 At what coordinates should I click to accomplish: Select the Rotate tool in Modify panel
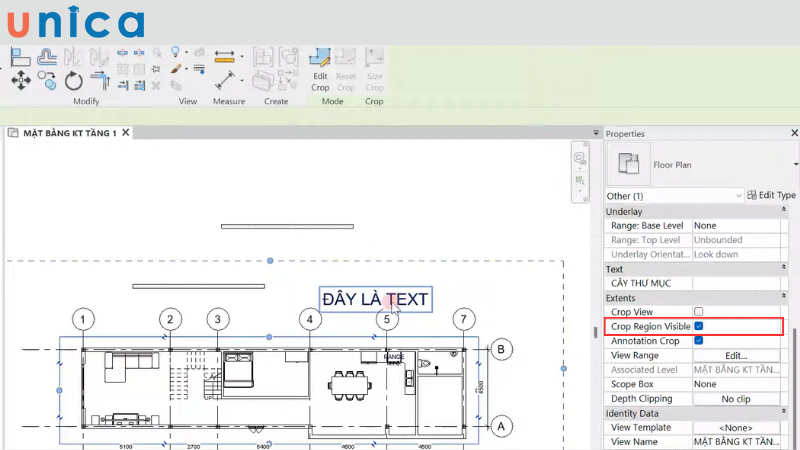click(74, 80)
